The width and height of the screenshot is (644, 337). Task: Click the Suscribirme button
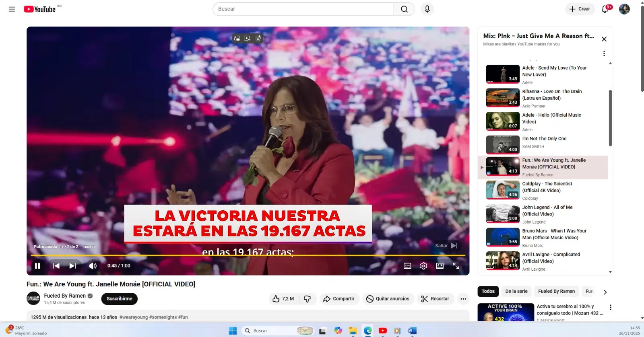pos(119,299)
